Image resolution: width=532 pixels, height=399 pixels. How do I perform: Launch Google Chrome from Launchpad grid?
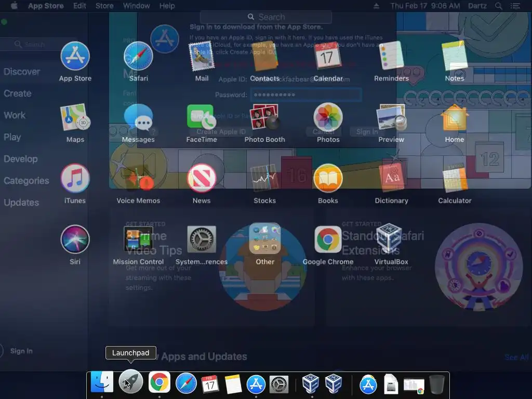(x=328, y=239)
